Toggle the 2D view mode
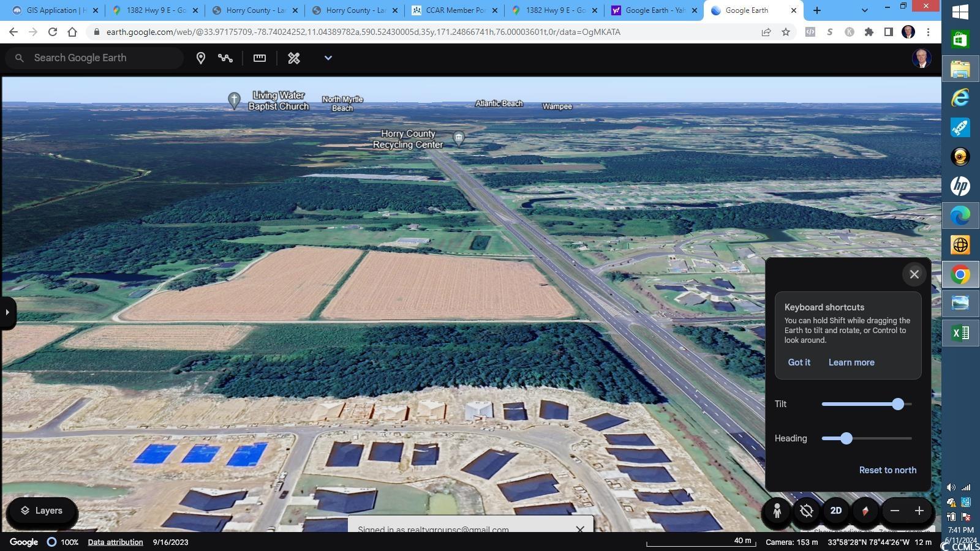Viewport: 980px width, 551px height. [x=836, y=511]
